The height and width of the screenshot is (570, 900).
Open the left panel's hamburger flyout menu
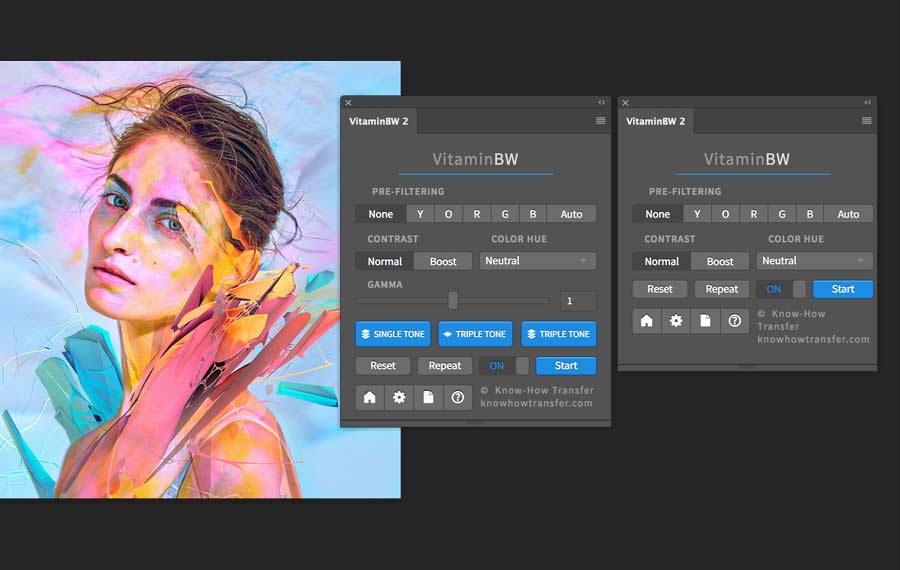coord(600,121)
